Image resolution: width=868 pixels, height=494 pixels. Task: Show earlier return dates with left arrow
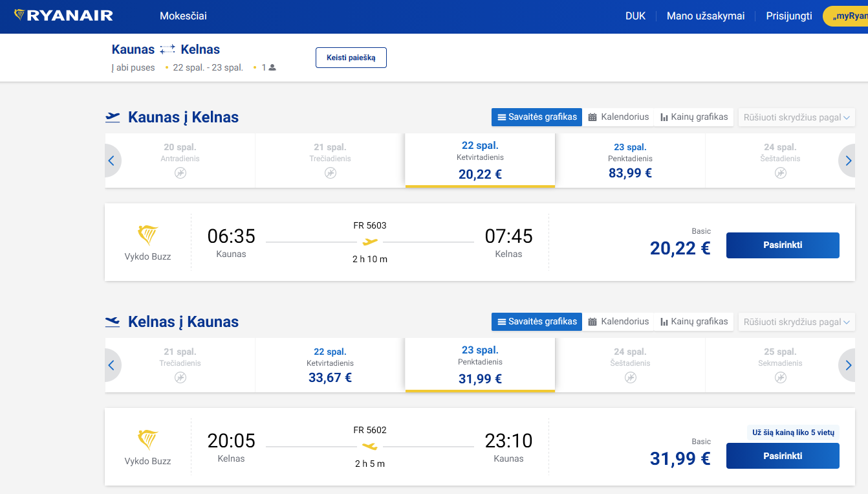[x=112, y=365]
